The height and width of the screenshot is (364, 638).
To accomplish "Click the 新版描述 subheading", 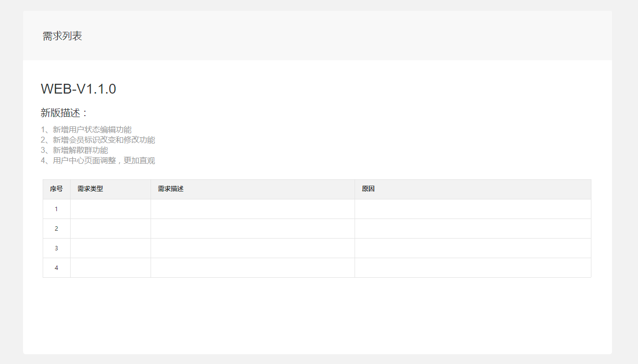I will (x=64, y=113).
